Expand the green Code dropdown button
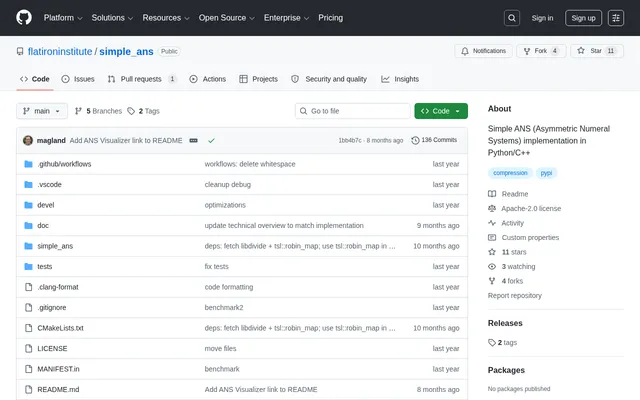The height and width of the screenshot is (400, 640). point(441,111)
